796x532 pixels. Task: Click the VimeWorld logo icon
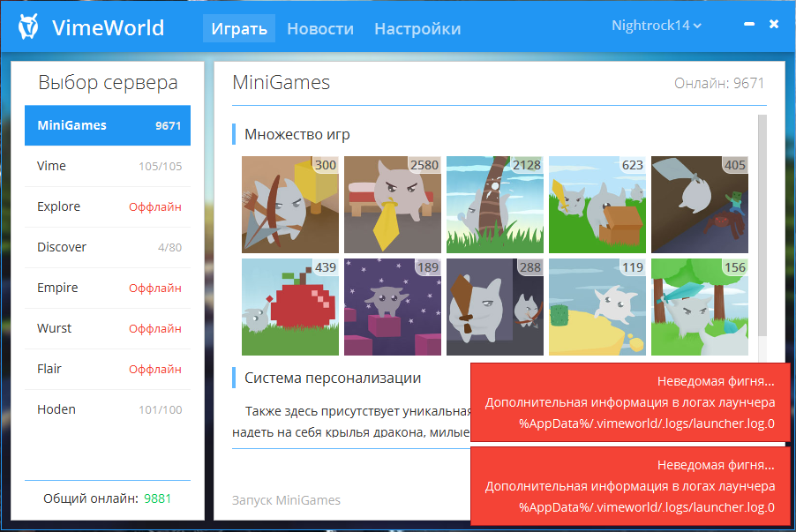(29, 28)
